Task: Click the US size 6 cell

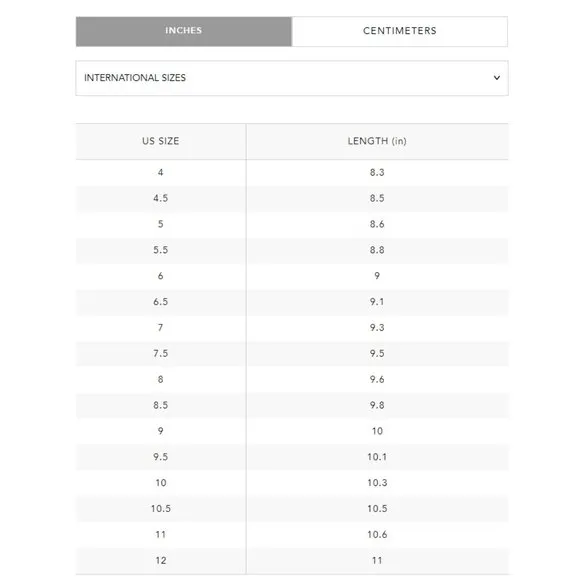Action: tap(161, 276)
